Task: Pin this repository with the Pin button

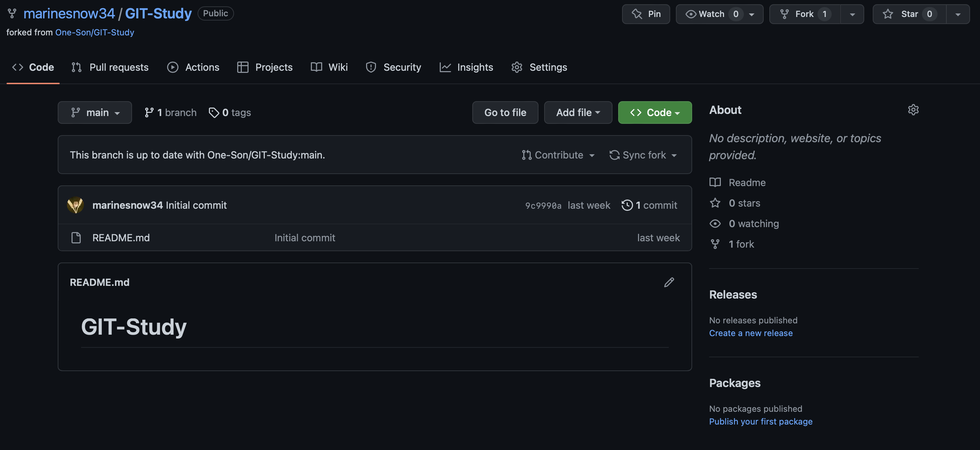Action: (x=645, y=14)
